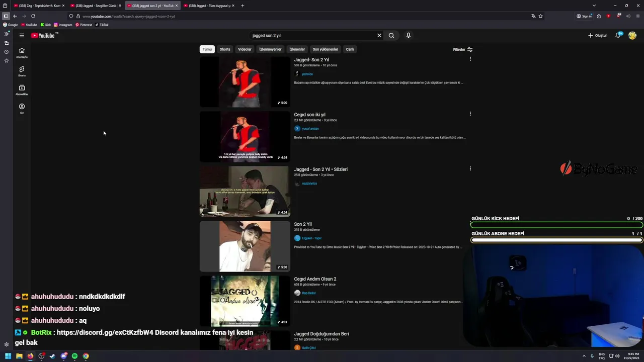Play the Jagged- Son 2 Yıl thumbnail

[245, 82]
